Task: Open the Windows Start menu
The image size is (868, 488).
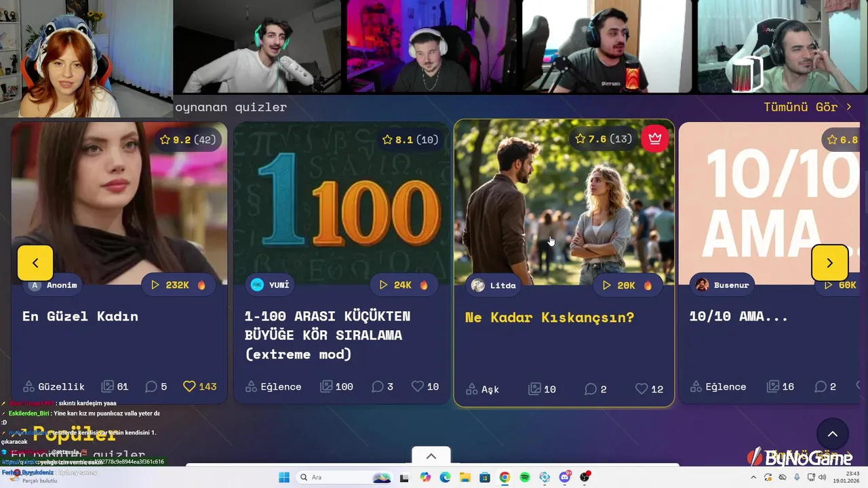Action: tap(284, 477)
